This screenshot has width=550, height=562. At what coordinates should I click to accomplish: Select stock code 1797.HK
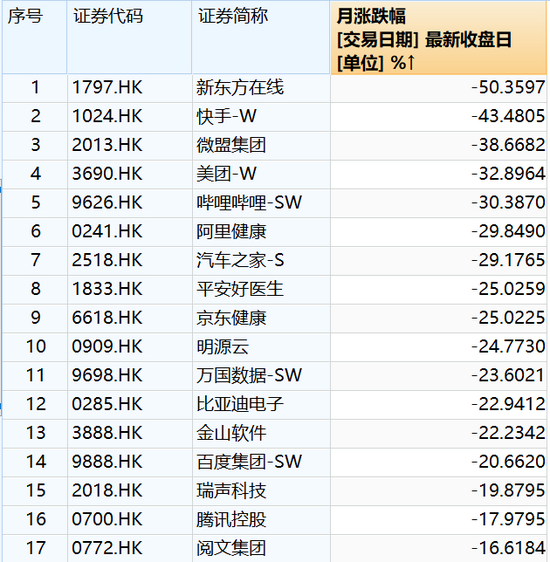pyautogui.click(x=107, y=87)
